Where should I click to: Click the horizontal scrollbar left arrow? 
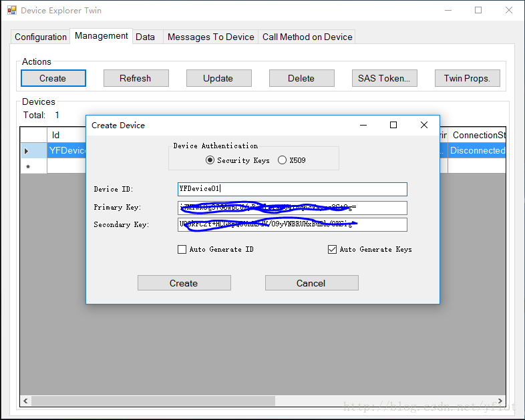tap(26, 401)
